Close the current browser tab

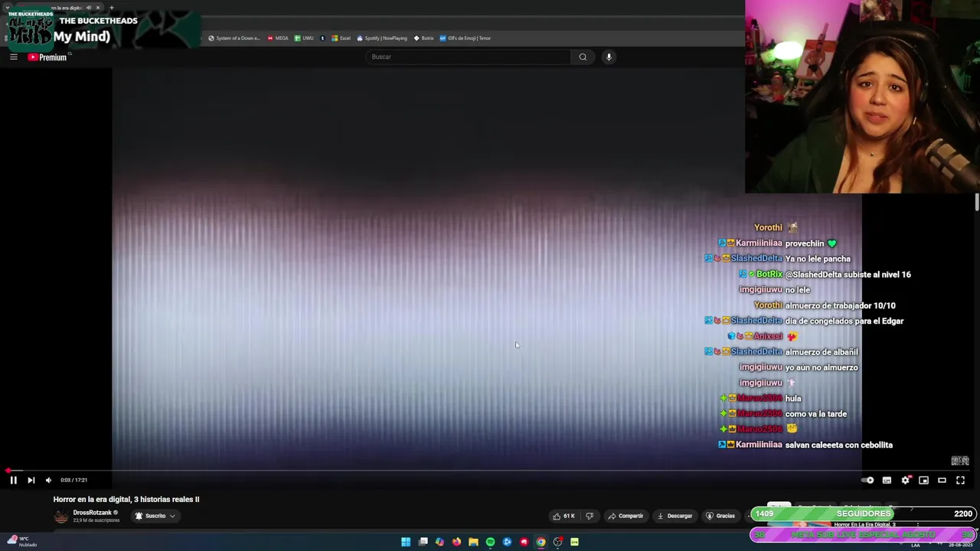(x=98, y=8)
